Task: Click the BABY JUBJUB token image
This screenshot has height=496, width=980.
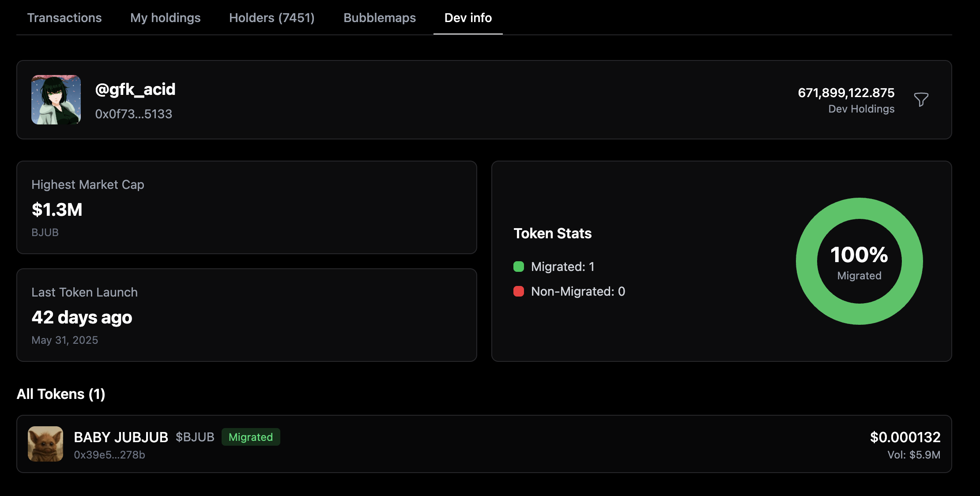Action: (45, 444)
